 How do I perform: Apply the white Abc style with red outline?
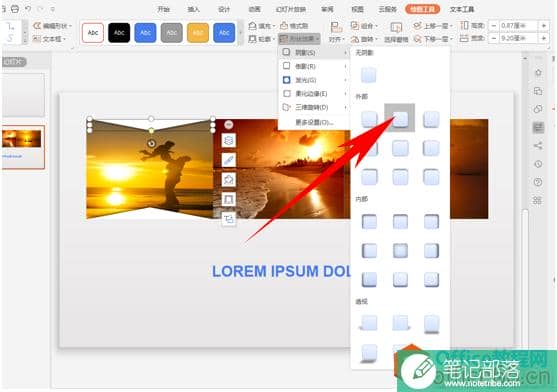click(93, 33)
